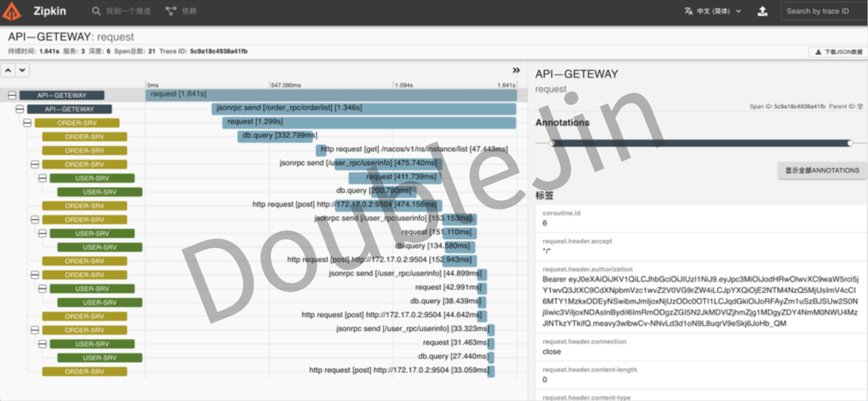Collapse the first ORDER-SRV request span

click(x=27, y=123)
